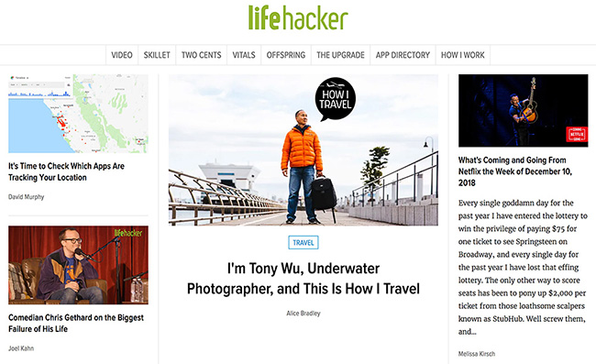Select APP DIRECTORY in the navigation
The height and width of the screenshot is (364, 596).
(403, 55)
